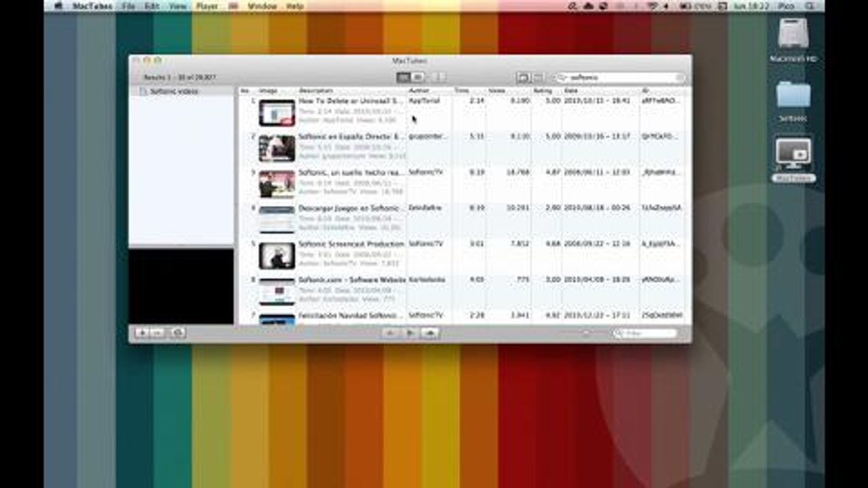Select the Softonic folder on the desktop
Image resolution: width=868 pixels, height=488 pixels.
tap(793, 102)
